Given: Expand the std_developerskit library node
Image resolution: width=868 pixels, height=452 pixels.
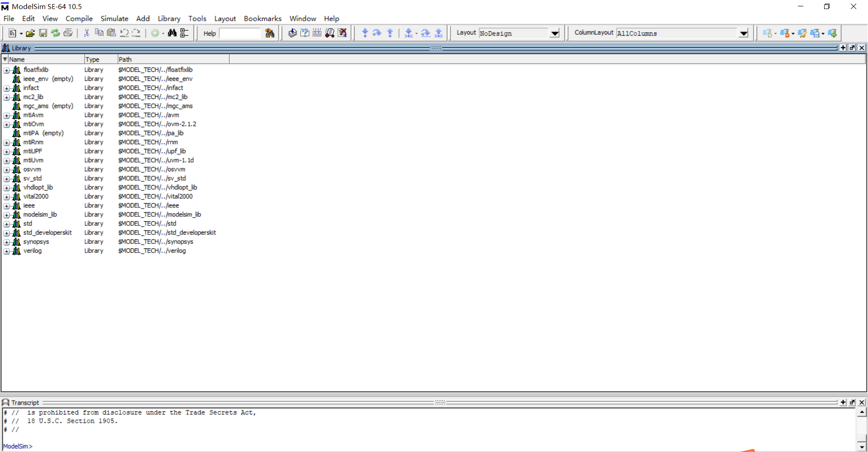Looking at the screenshot, I should click(x=7, y=233).
